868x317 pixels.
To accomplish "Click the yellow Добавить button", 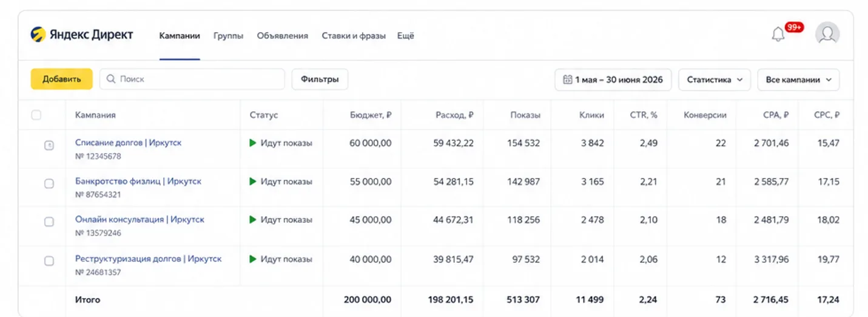I will coord(61,80).
